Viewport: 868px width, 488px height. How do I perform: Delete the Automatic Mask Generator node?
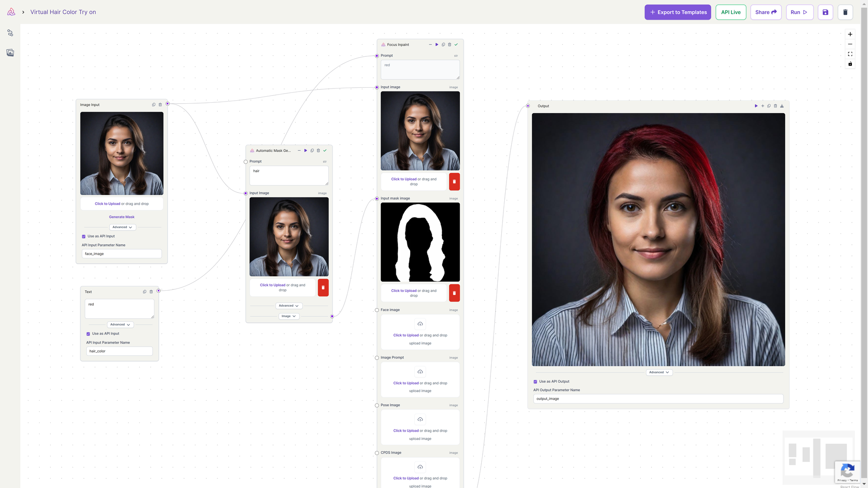coord(318,151)
